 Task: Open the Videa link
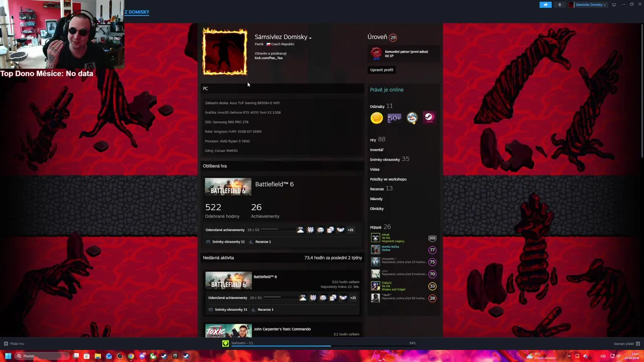coord(374,169)
